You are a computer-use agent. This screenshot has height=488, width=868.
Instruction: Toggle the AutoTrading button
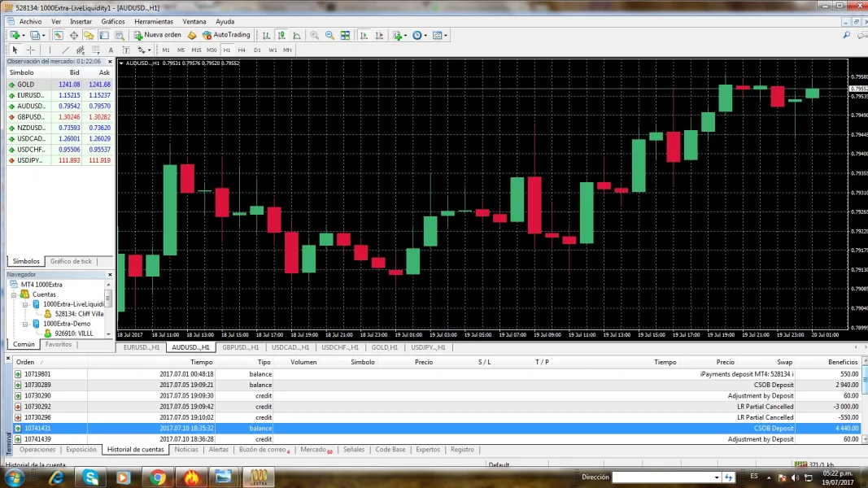click(226, 36)
